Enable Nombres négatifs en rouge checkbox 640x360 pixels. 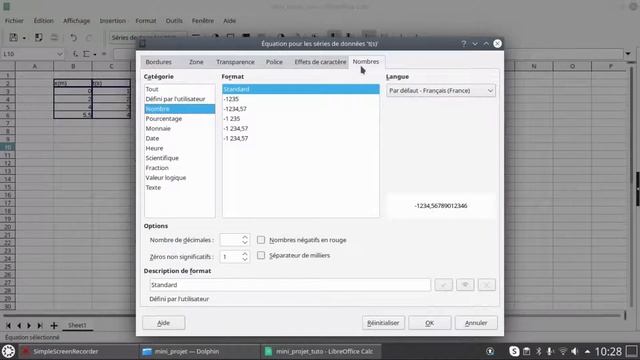click(x=261, y=240)
